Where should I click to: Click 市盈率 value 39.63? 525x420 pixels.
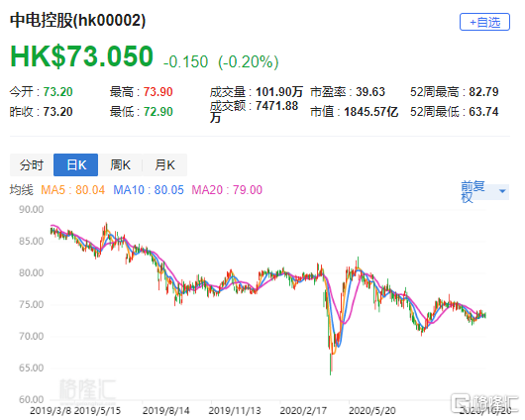coord(370,92)
